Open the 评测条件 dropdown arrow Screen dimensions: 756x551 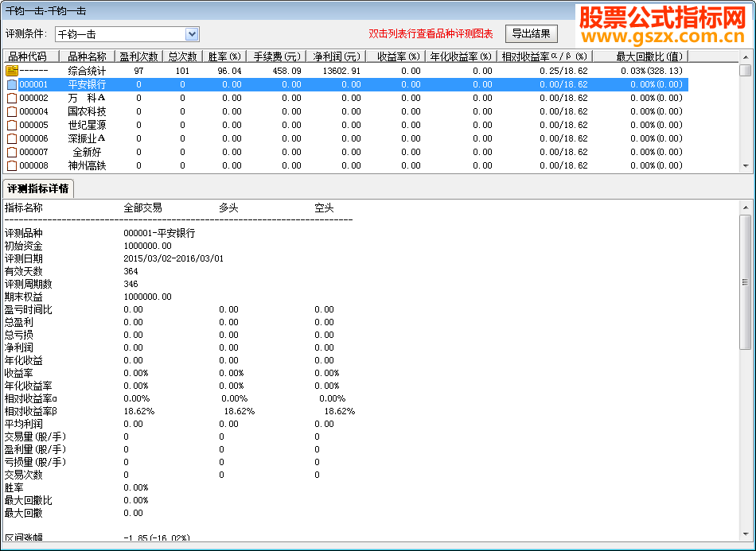[x=192, y=34]
